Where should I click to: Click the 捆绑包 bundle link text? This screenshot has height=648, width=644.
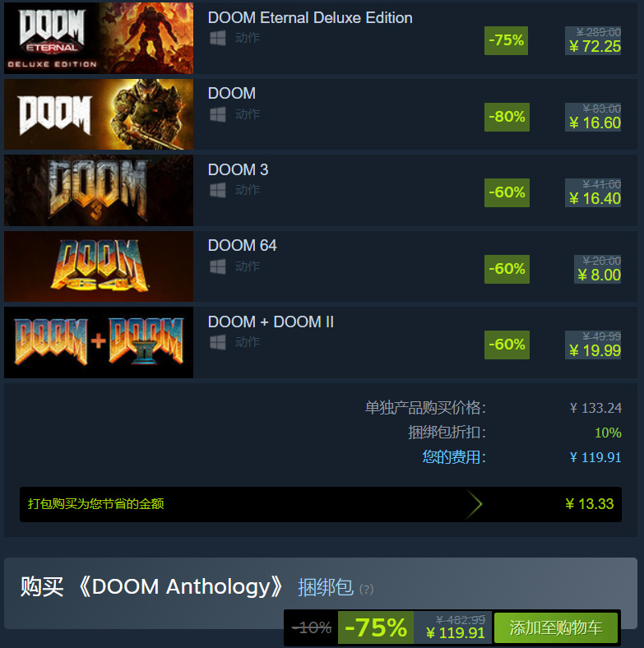(x=326, y=587)
